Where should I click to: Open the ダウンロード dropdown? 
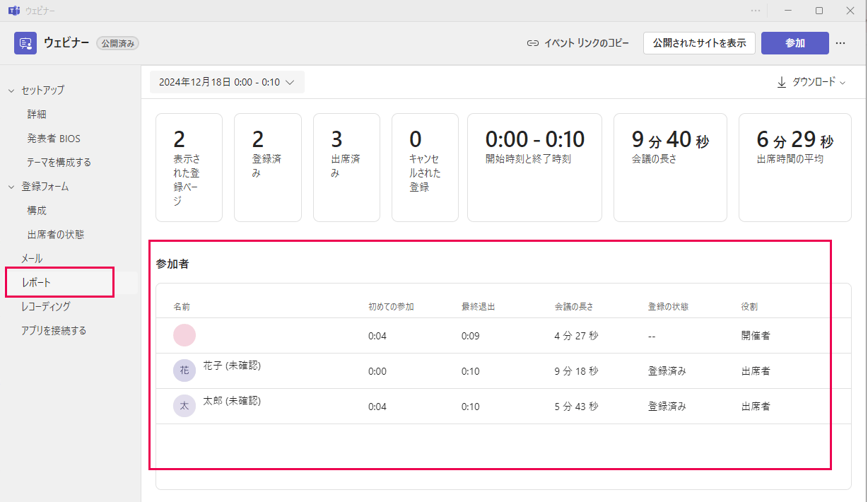coord(811,82)
